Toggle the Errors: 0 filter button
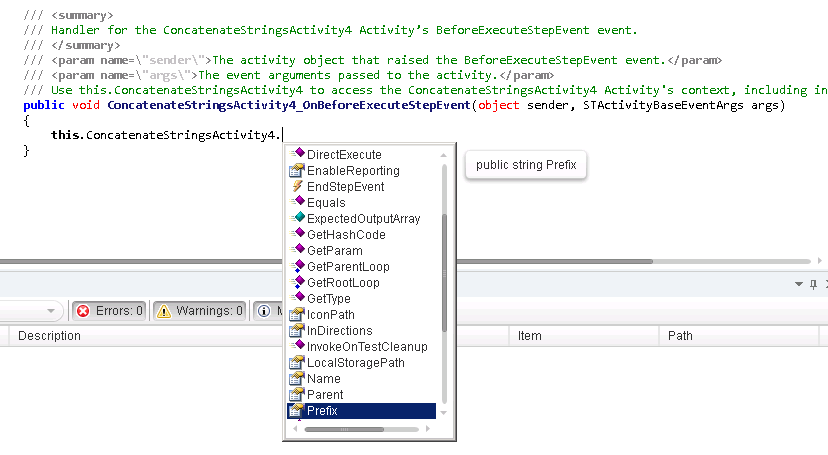 click(x=110, y=311)
